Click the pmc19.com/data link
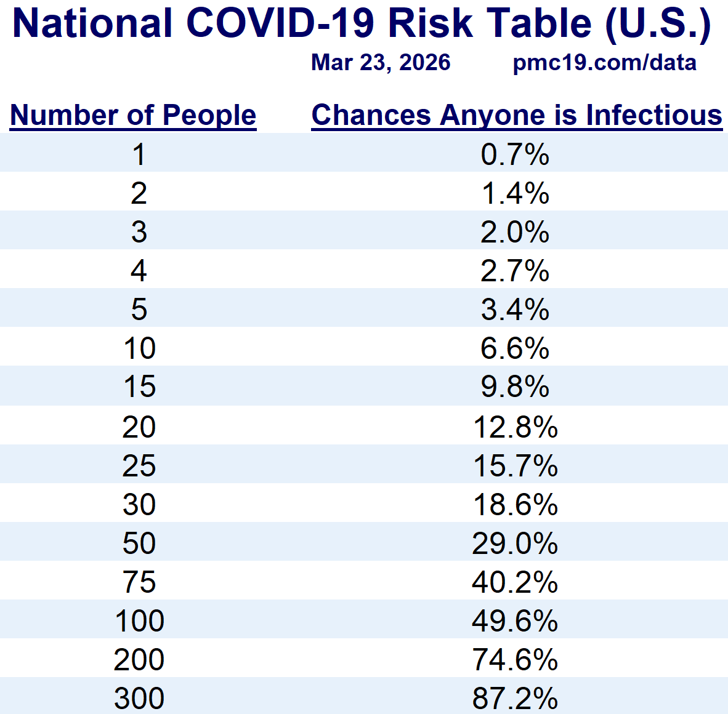728x714 pixels. (604, 63)
